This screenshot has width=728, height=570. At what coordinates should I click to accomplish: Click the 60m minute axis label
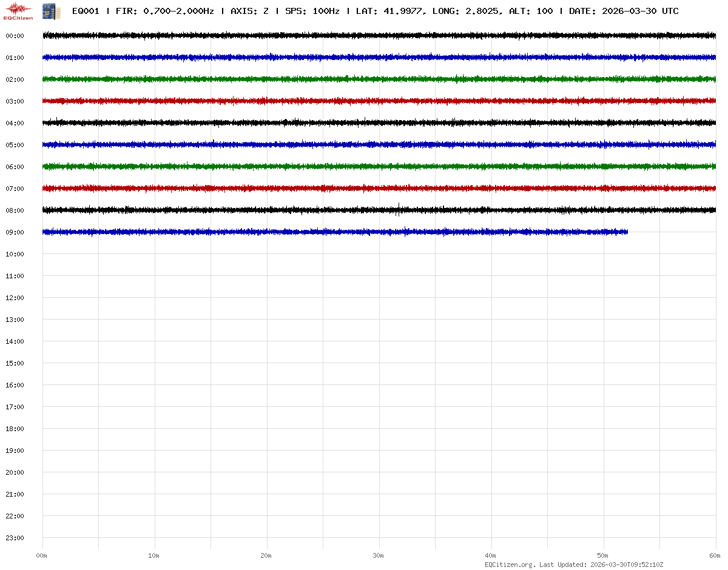(715, 556)
